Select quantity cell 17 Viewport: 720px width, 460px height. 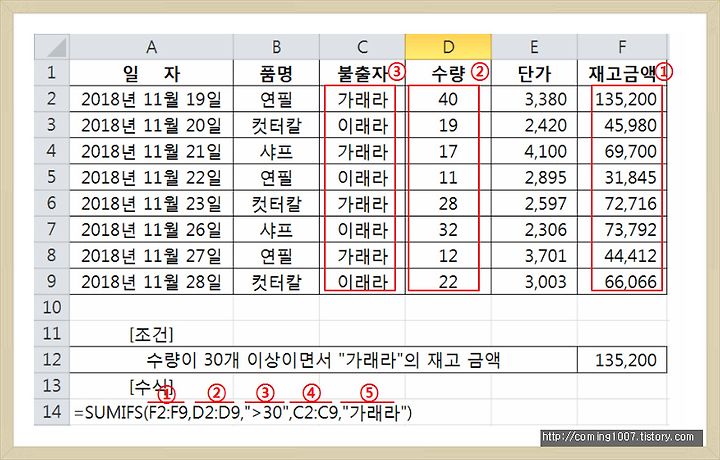448,151
